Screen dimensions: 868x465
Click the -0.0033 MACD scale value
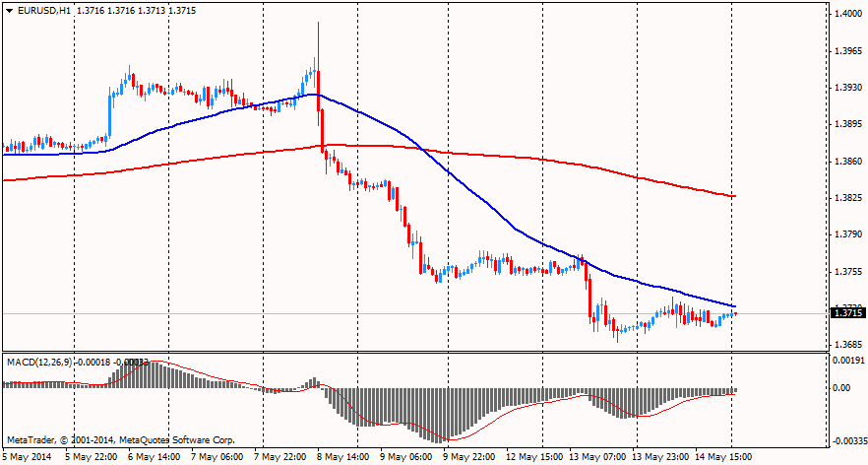[848, 442]
